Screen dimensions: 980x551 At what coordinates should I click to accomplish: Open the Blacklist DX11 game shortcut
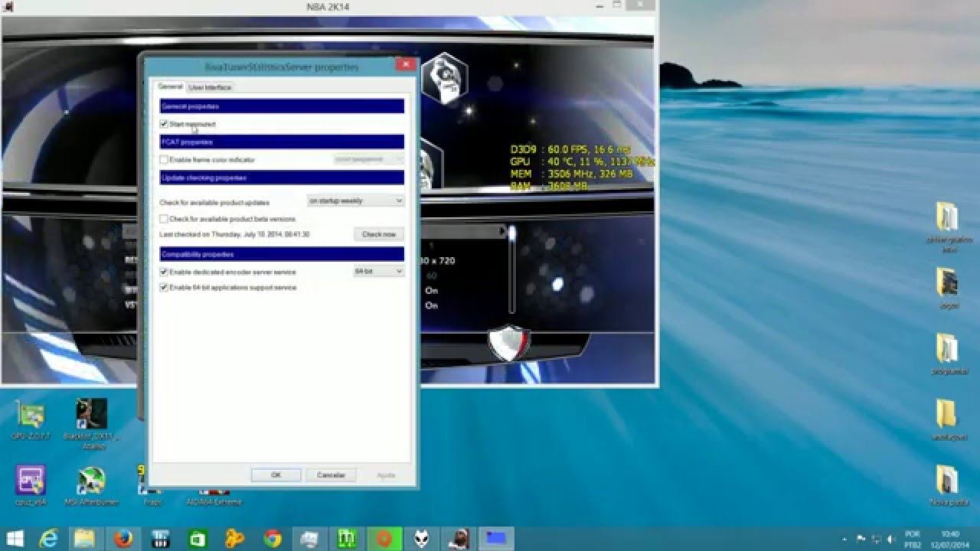[x=92, y=422]
